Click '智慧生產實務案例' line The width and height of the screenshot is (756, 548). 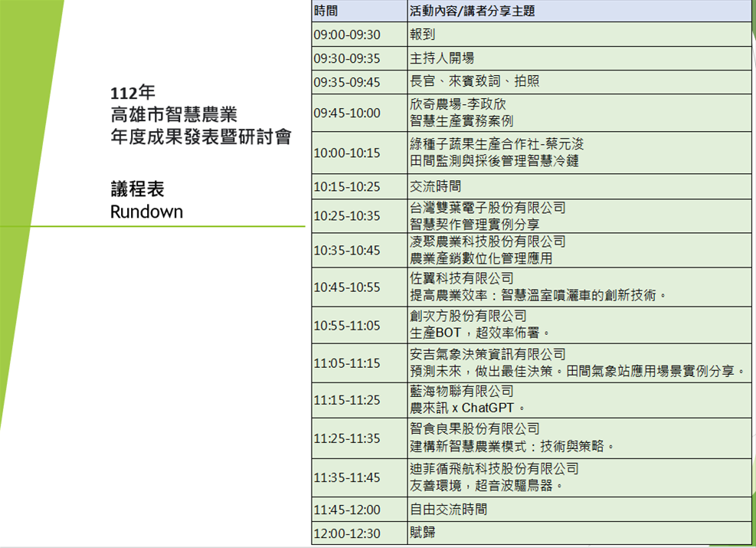(x=461, y=121)
